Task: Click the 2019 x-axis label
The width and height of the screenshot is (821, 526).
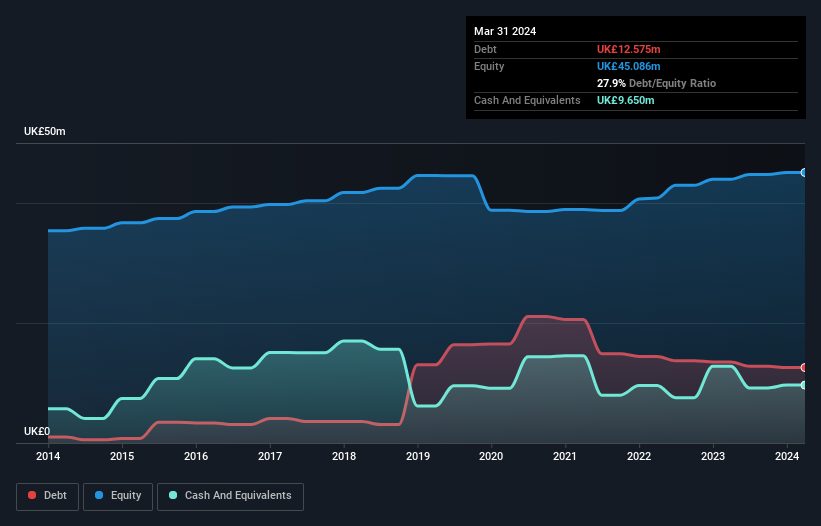Action: [418, 456]
